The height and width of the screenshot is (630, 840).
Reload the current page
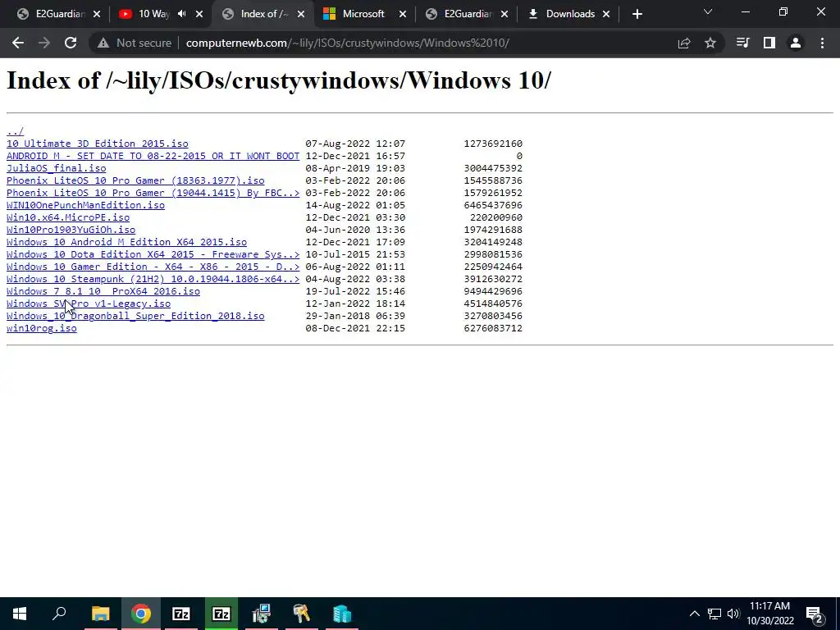tap(71, 43)
